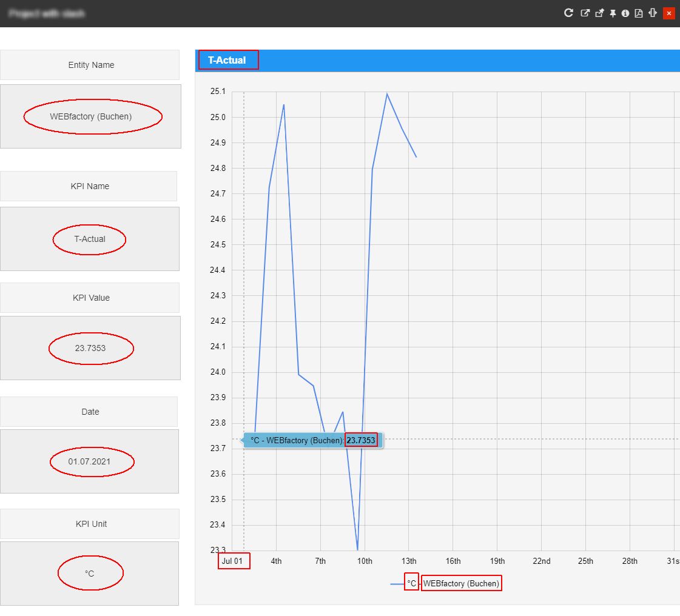The width and height of the screenshot is (680, 616).
Task: Click the KPI Unit label box
Action: coord(90,524)
